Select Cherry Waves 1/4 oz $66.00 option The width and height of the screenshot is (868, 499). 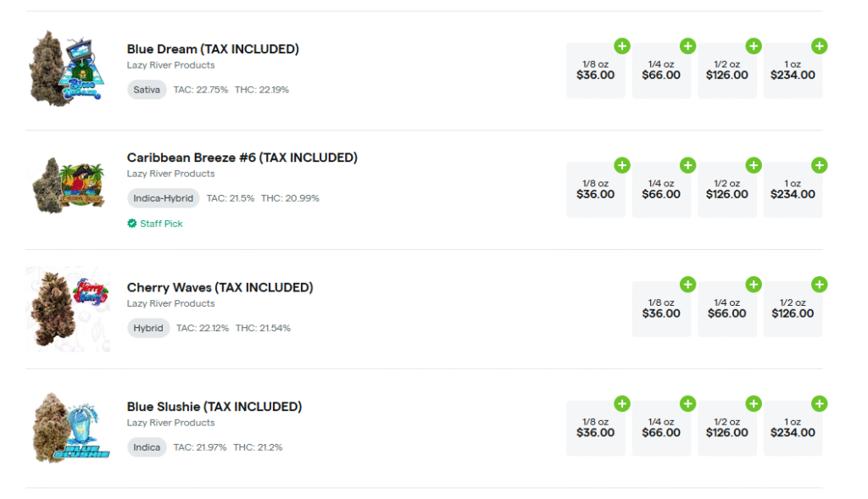[726, 310]
